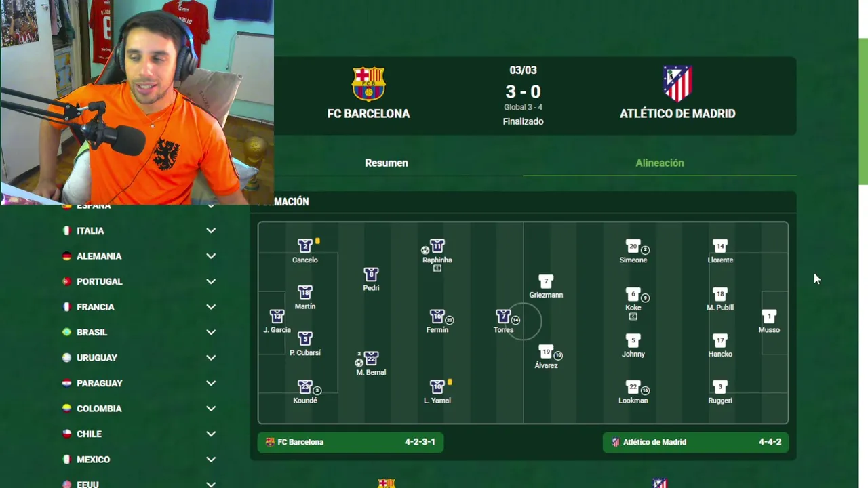Click Griezmann's number 7 shirt icon
Image resolution: width=868 pixels, height=488 pixels.
pos(546,281)
